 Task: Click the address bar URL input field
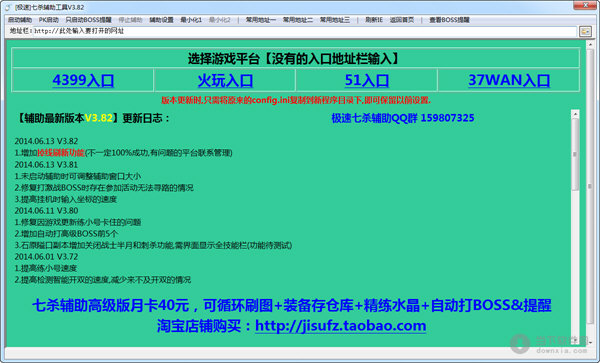click(305, 31)
